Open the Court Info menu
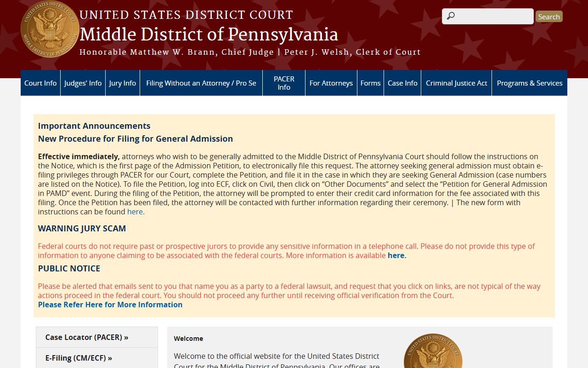Image resolution: width=588 pixels, height=368 pixels. (40, 83)
